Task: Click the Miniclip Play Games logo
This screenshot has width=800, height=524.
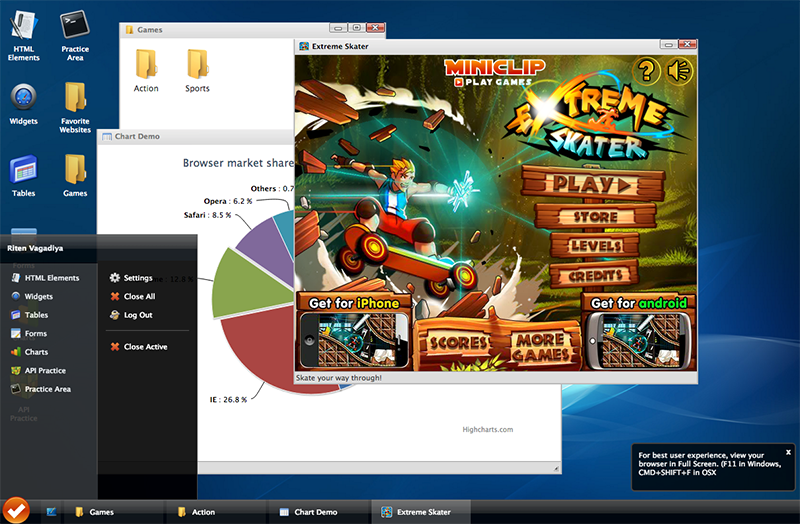Action: pyautogui.click(x=494, y=73)
